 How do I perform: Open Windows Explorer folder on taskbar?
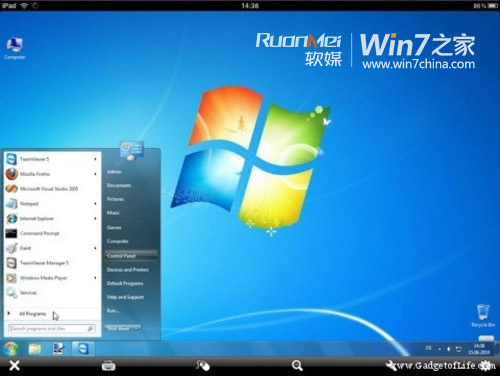(35, 349)
